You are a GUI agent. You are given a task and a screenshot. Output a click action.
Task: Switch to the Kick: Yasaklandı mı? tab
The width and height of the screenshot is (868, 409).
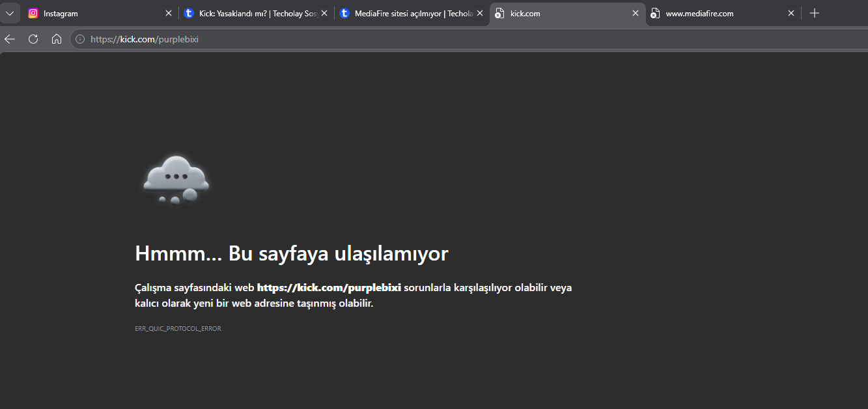(x=256, y=13)
